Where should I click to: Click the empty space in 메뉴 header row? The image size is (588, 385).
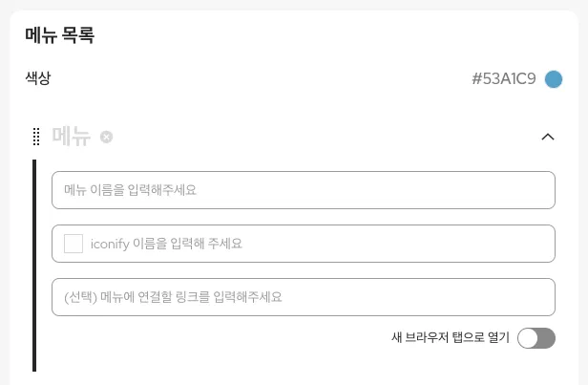pos(325,137)
